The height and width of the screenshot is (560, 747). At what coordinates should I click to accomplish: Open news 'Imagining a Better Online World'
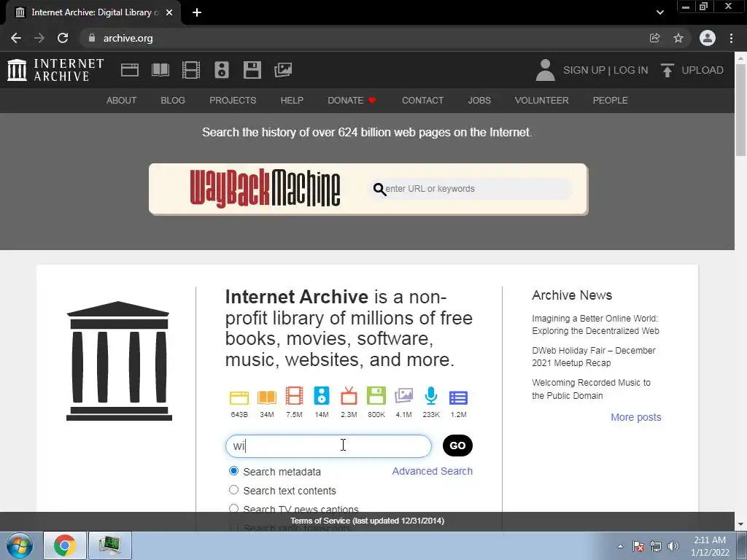point(595,324)
